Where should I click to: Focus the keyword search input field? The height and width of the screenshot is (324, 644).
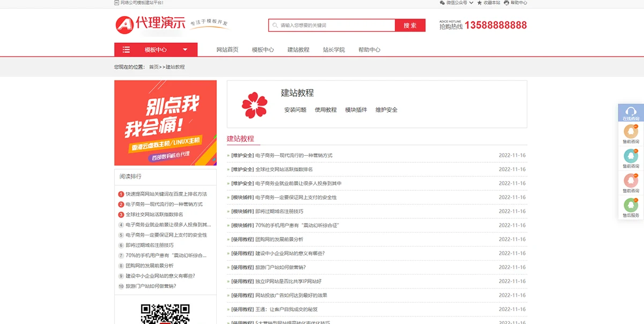coord(333,25)
